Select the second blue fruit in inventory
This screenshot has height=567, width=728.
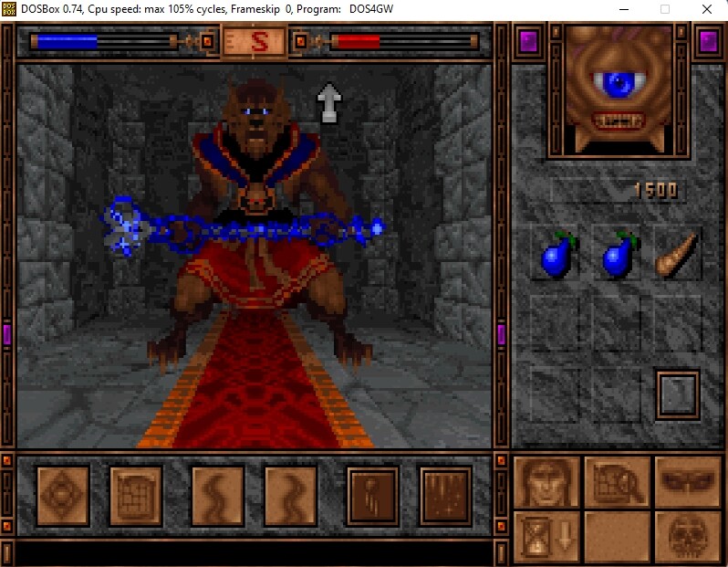[x=619, y=255]
